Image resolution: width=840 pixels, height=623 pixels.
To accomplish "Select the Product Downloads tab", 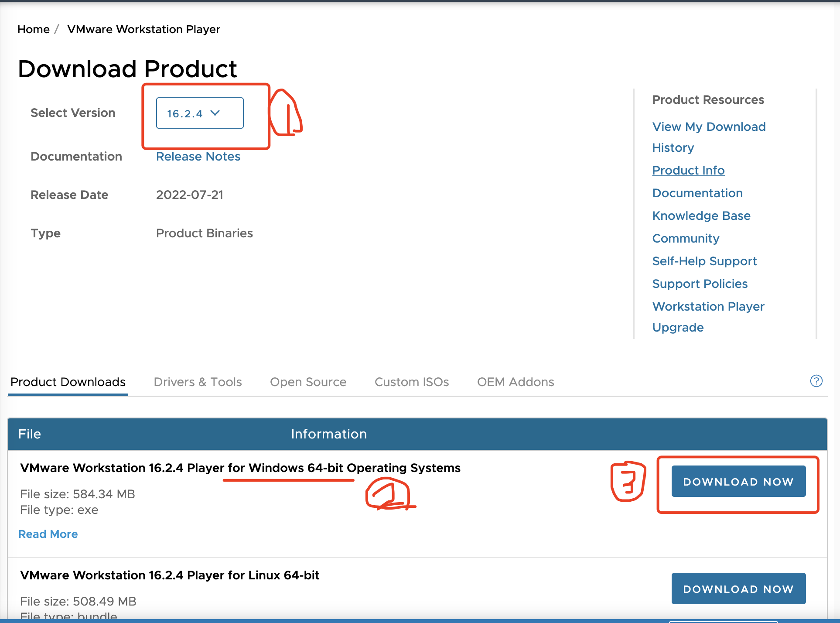I will [68, 382].
